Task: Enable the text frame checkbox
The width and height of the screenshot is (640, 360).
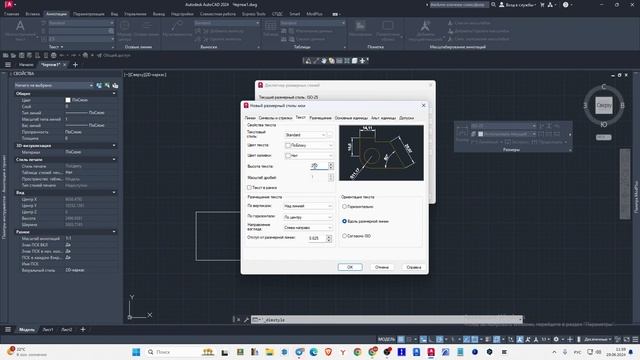Action: point(249,187)
